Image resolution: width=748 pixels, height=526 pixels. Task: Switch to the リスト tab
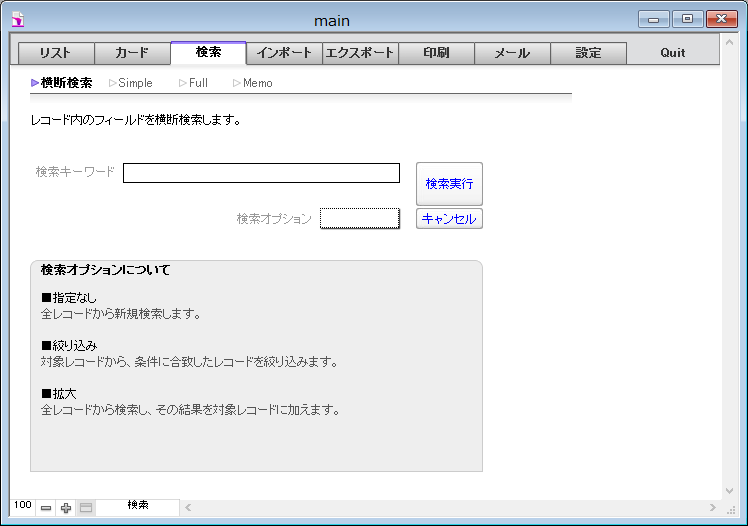click(x=56, y=53)
